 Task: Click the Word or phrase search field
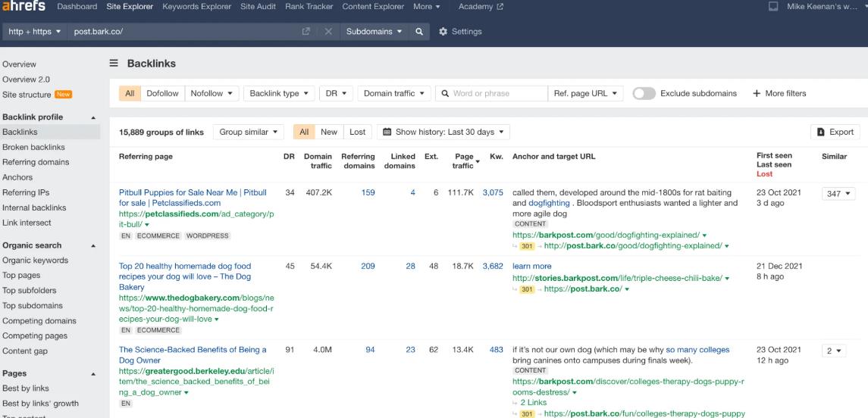491,93
